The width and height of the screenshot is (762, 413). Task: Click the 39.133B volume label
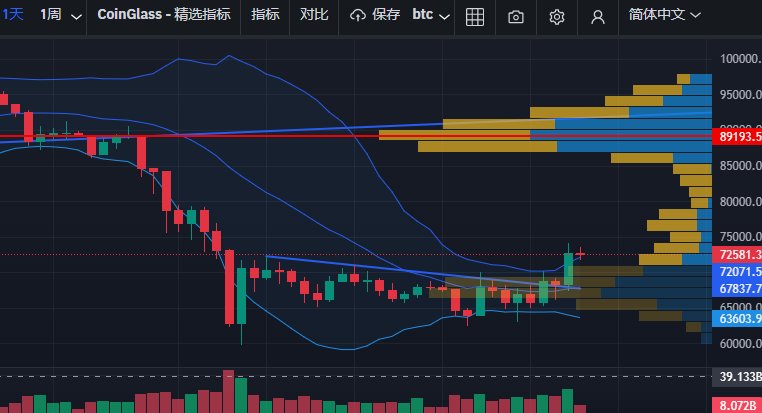(x=737, y=377)
